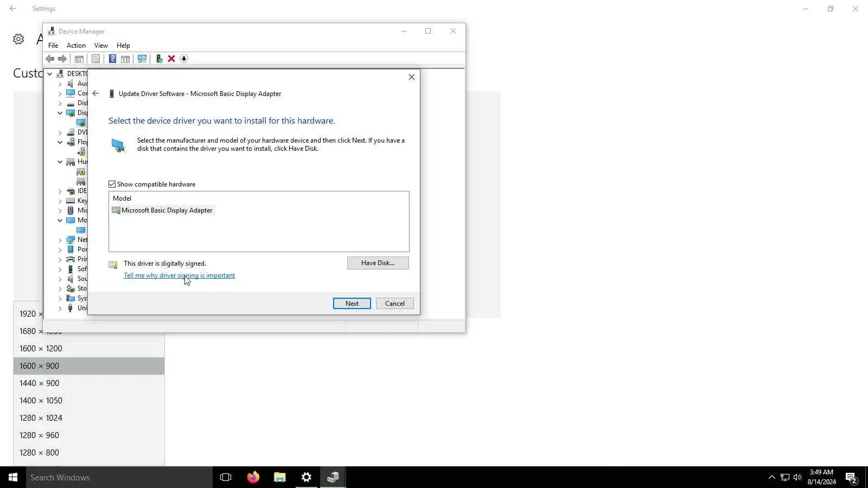
Task: Click the blue Help question-mark toolbar icon
Action: tap(112, 59)
